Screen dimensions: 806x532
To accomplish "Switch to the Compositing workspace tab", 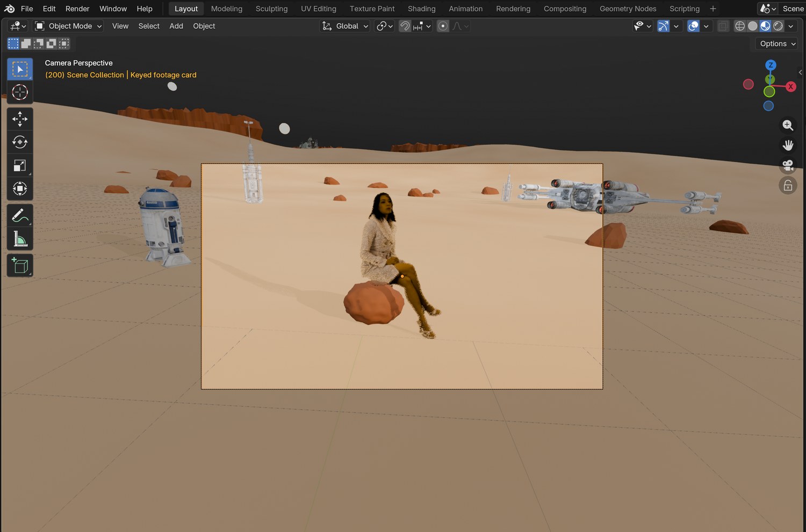I will 565,9.
